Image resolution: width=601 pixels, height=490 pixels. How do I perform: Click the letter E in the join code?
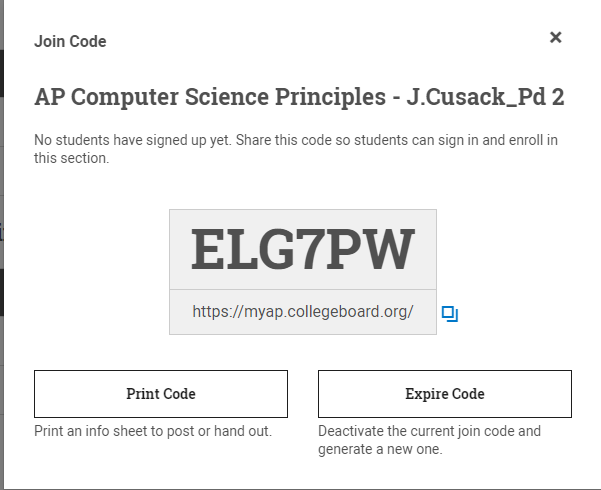click(x=208, y=249)
